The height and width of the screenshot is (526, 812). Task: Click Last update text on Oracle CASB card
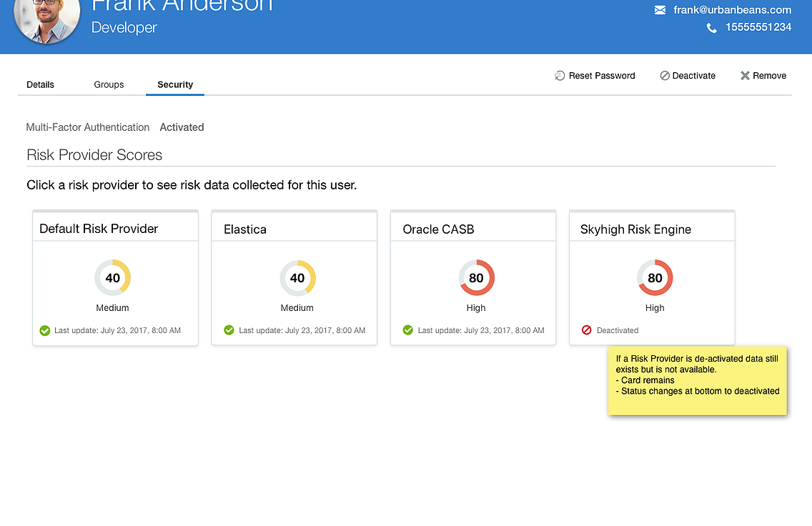(x=481, y=330)
